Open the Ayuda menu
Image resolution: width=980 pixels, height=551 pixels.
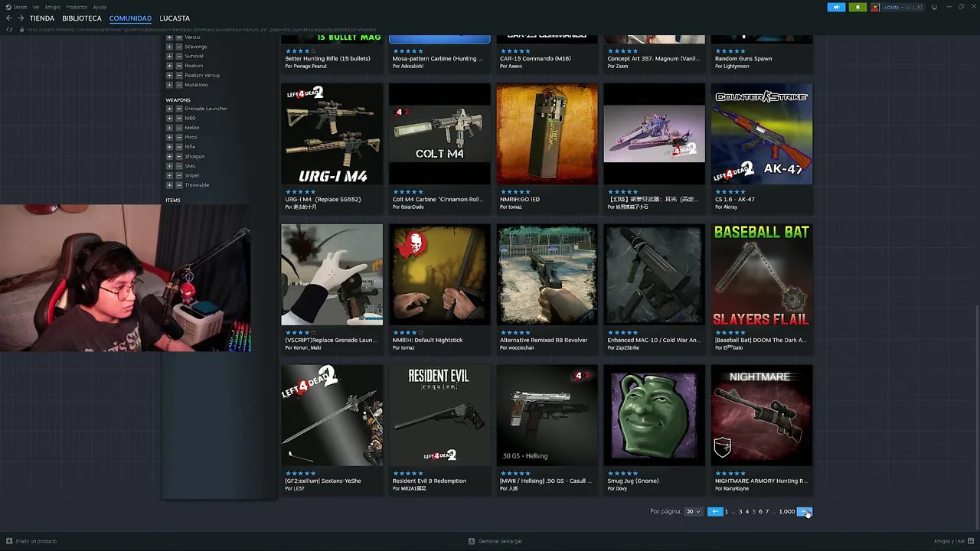click(x=100, y=7)
